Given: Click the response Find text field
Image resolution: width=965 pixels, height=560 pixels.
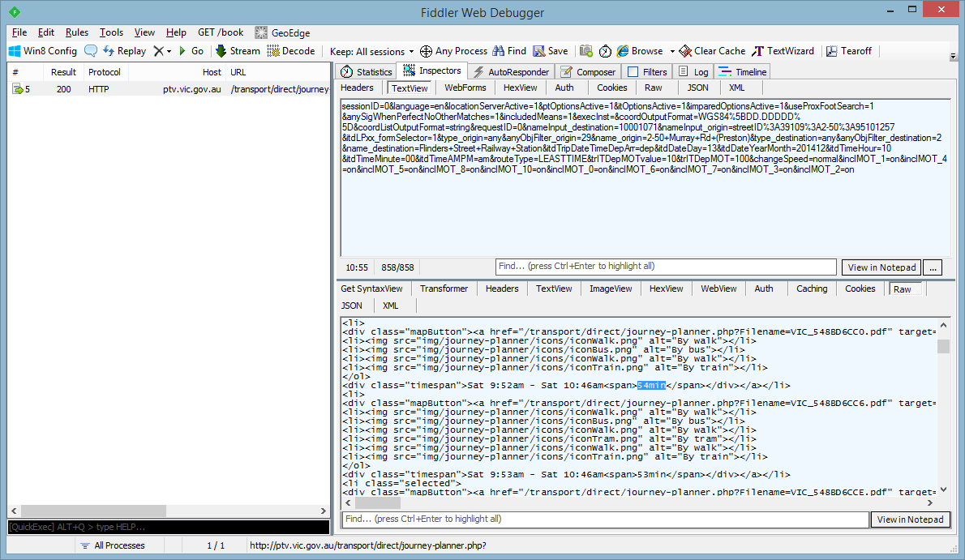Looking at the screenshot, I should pos(606,519).
